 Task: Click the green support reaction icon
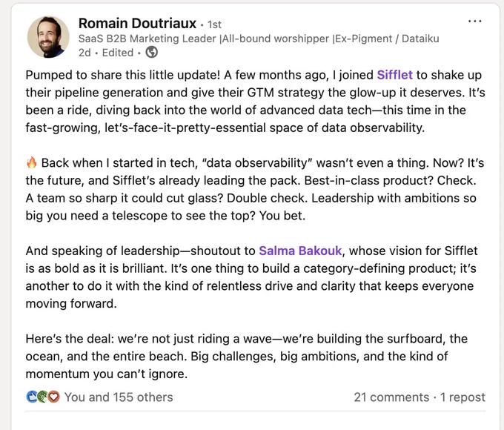tap(43, 397)
